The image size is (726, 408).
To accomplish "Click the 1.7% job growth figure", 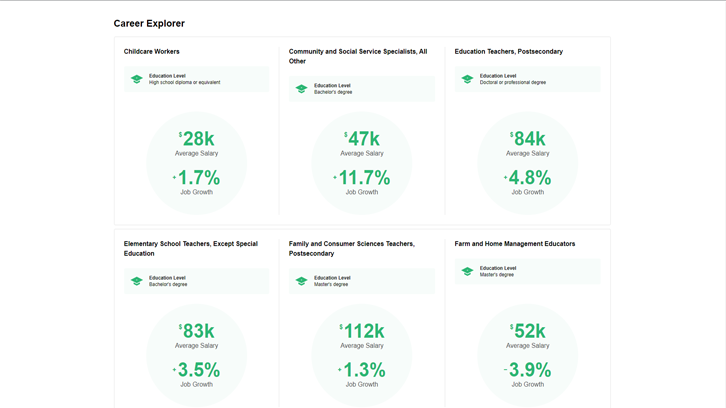I will [x=196, y=177].
